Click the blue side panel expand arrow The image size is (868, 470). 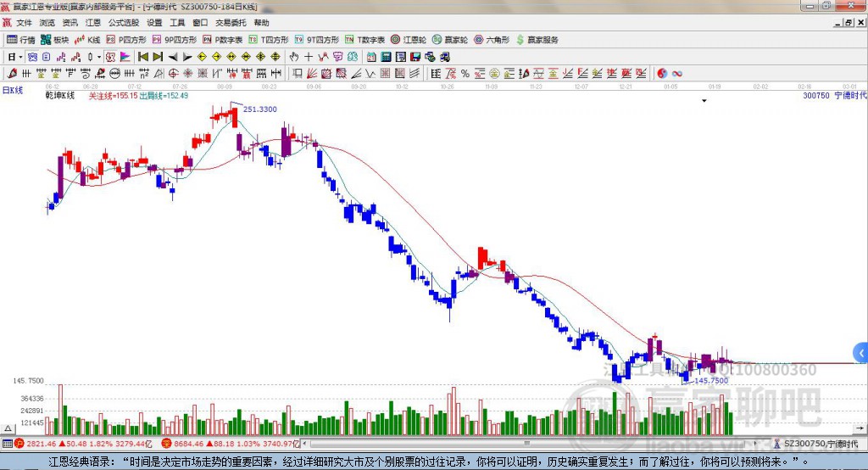[x=861, y=353]
